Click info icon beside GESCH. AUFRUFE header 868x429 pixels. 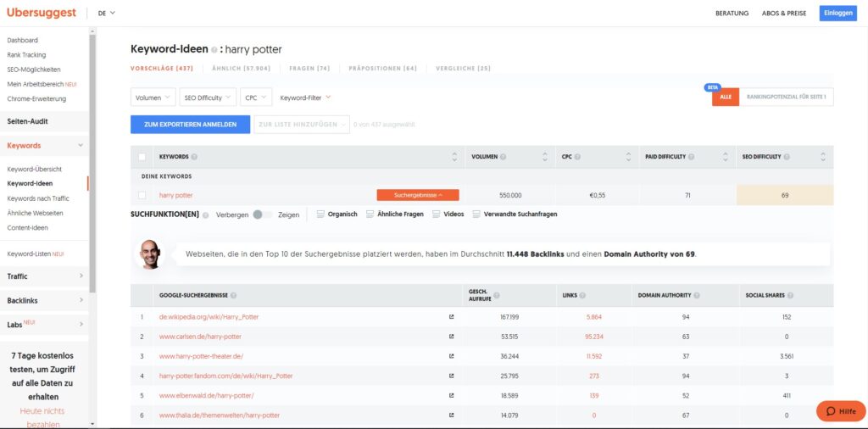pyautogui.click(x=496, y=296)
